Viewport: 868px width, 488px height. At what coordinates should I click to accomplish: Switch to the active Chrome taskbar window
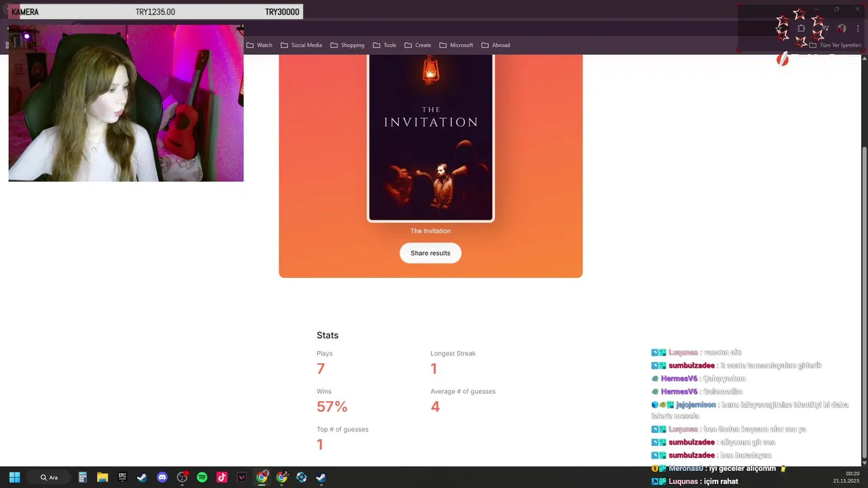262,477
